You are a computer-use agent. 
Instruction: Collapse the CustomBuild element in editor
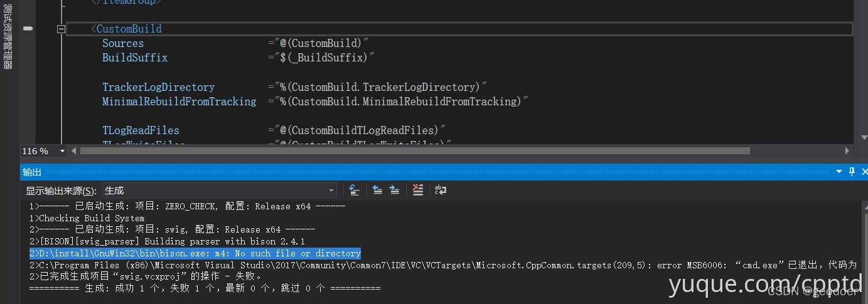point(61,29)
